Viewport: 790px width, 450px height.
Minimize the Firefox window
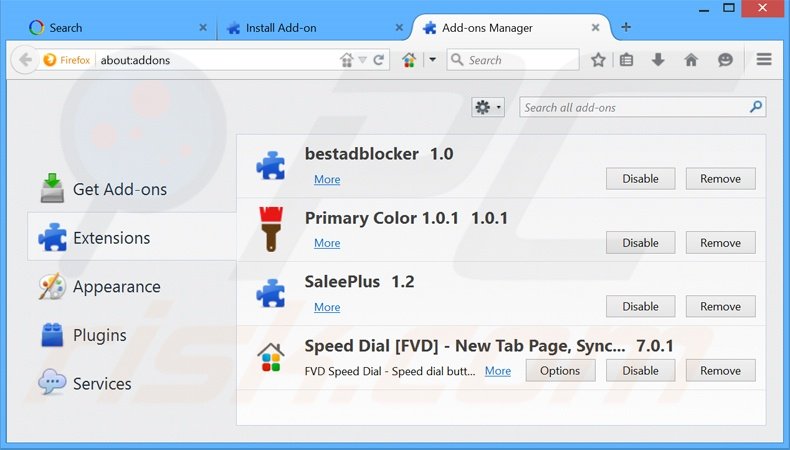click(704, 8)
